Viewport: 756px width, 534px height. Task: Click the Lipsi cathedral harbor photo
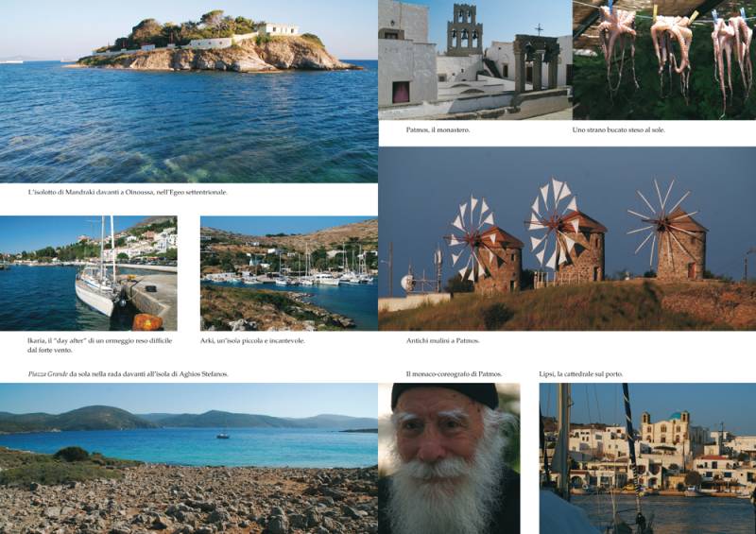click(x=647, y=458)
